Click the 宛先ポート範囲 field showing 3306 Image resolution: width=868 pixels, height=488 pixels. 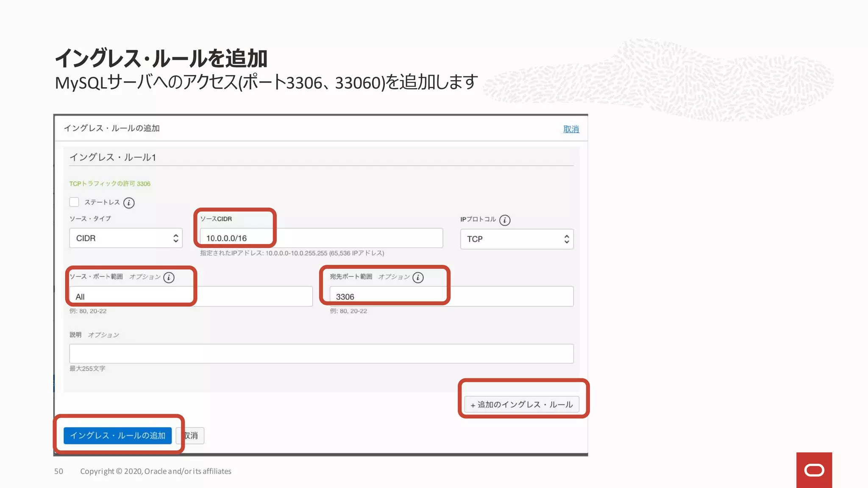click(x=452, y=297)
